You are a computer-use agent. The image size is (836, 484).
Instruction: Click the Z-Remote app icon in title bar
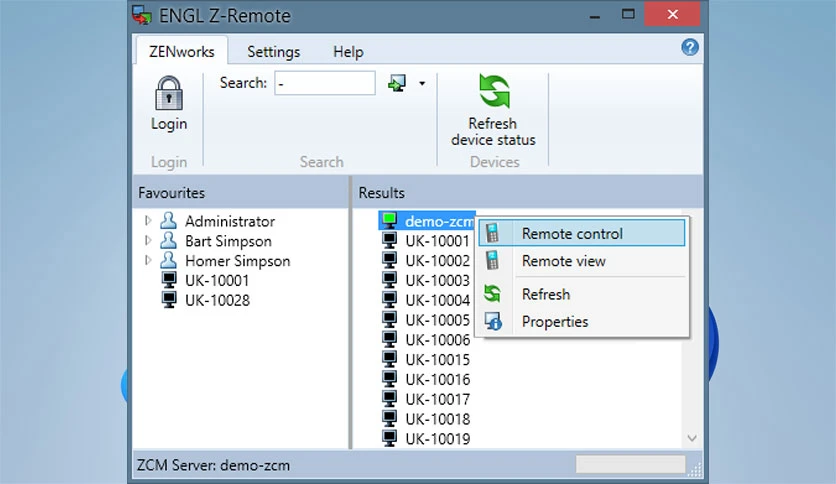coord(142,15)
